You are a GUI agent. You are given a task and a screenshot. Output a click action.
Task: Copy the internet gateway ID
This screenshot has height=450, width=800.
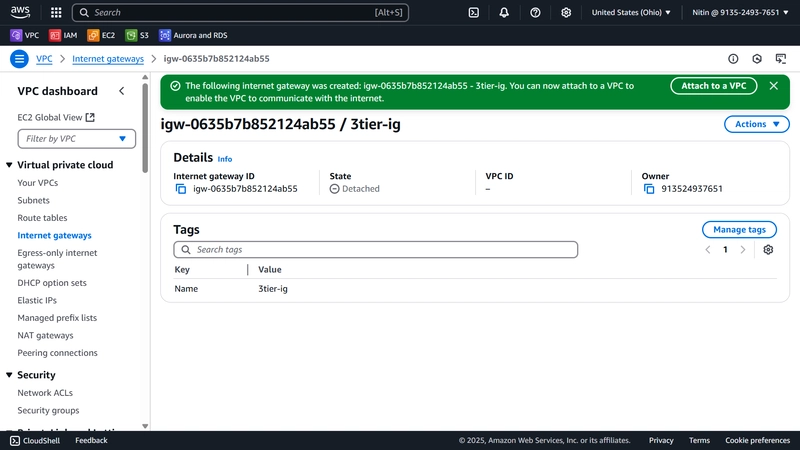pos(181,189)
